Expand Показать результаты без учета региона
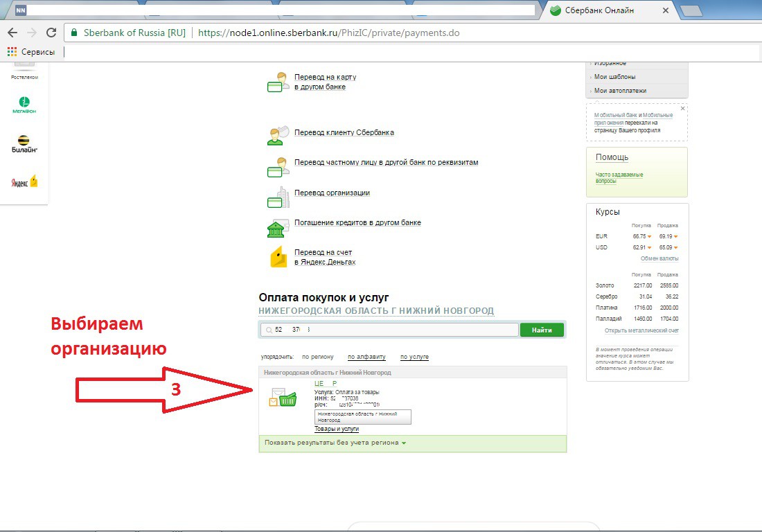This screenshot has width=762, height=532. coord(335,443)
